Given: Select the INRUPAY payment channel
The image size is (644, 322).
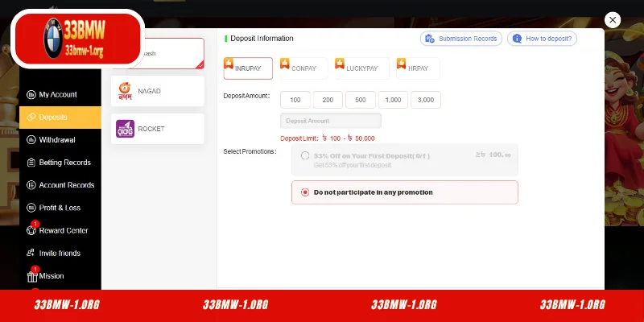Looking at the screenshot, I should coord(248,68).
